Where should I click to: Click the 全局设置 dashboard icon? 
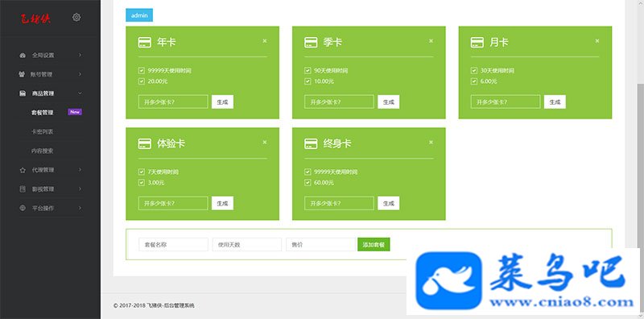tap(23, 55)
